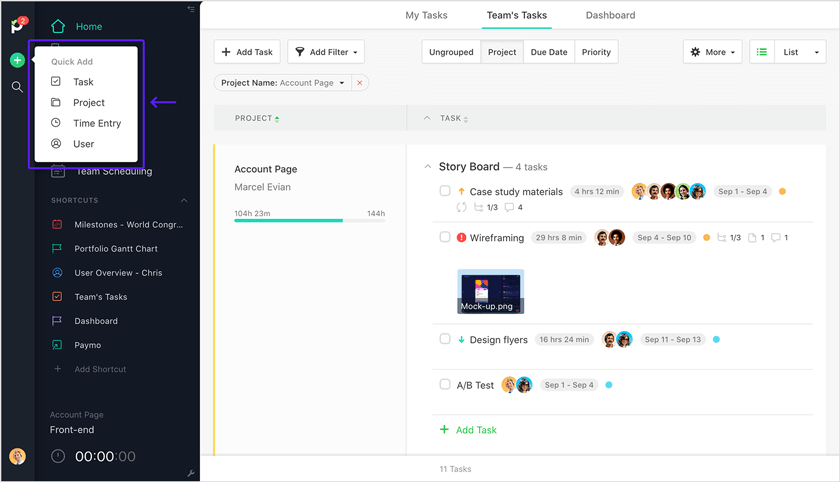This screenshot has height=482, width=840.
Task: Open the Add Filter dropdown
Action: 326,52
